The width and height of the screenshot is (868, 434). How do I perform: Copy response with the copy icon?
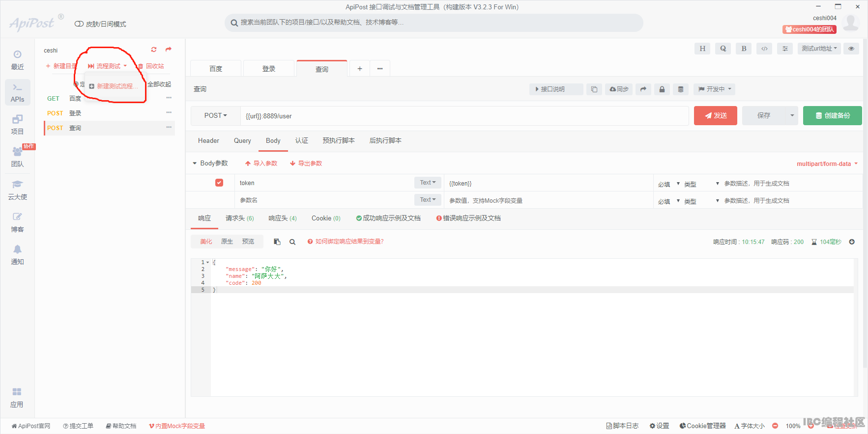(277, 242)
